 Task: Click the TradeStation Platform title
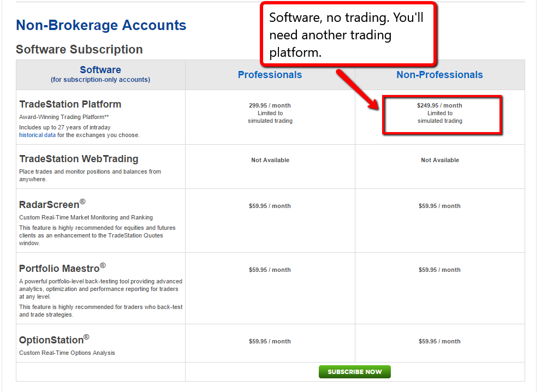(x=70, y=104)
